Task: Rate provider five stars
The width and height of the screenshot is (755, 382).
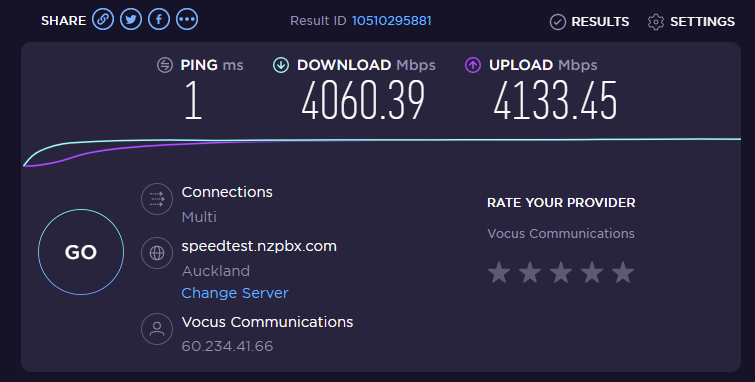Action: 623,272
